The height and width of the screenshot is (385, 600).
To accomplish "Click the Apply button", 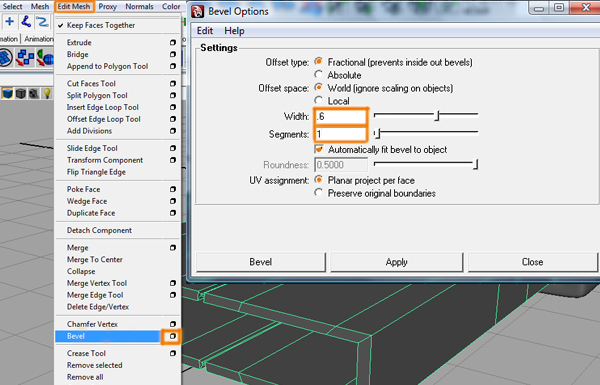I will (x=396, y=262).
